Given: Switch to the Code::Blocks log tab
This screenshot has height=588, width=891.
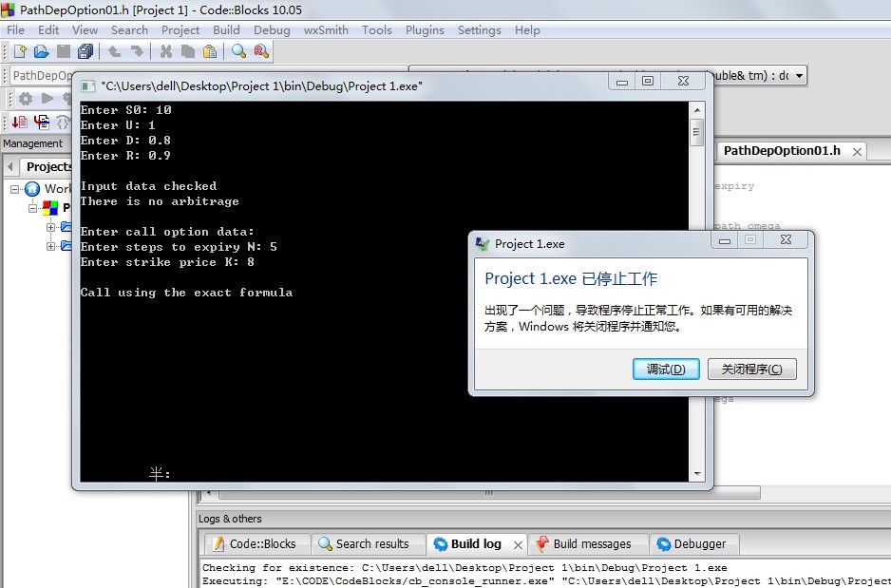Looking at the screenshot, I should pyautogui.click(x=256, y=543).
